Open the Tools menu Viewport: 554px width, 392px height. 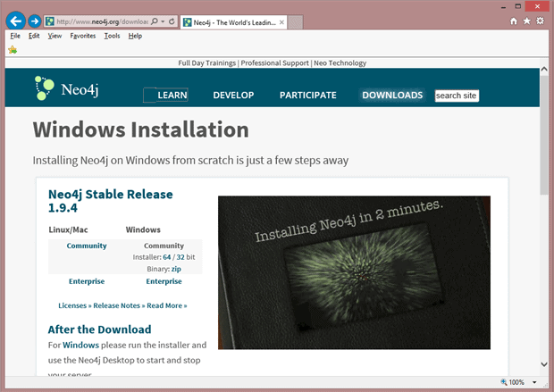[x=112, y=36]
